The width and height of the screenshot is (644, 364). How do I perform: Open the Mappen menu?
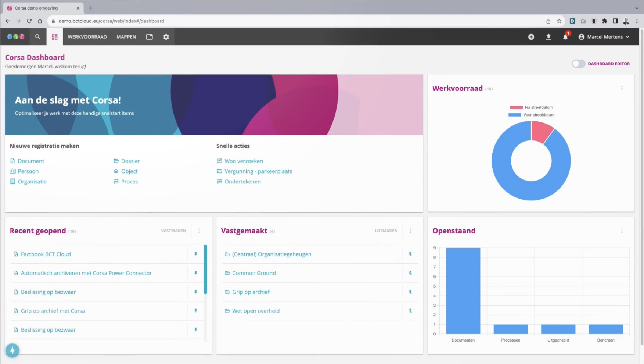(x=126, y=37)
